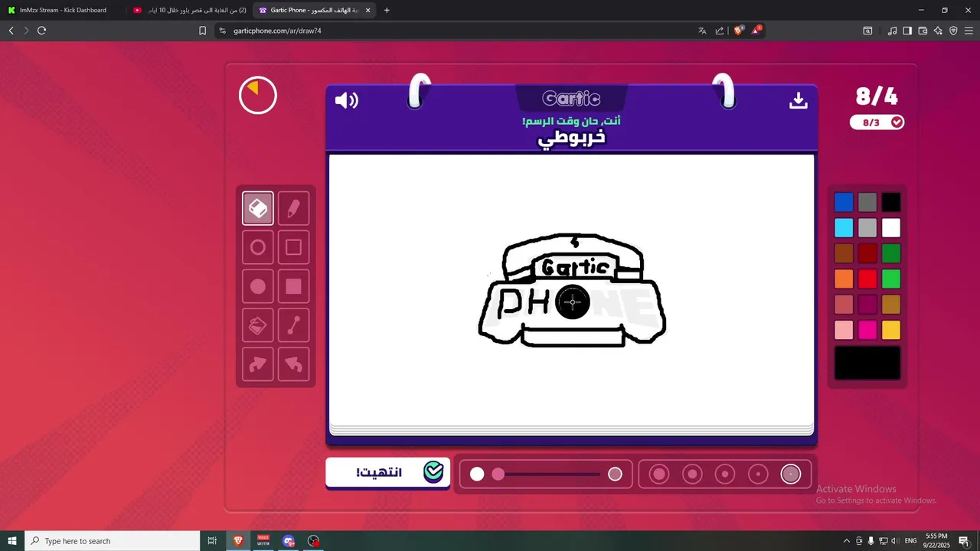Reload the Gartic Phone page
This screenshot has width=980, height=551.
click(x=41, y=31)
